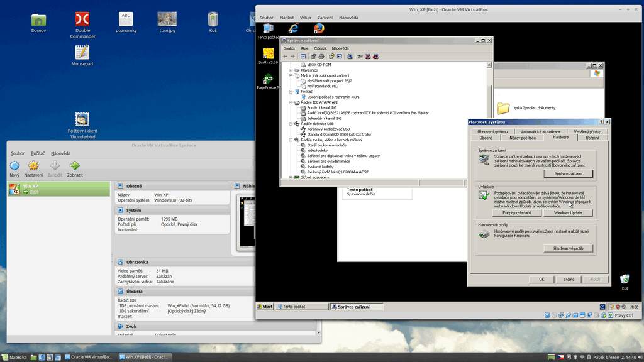
Task: Expand the Klávesnice tree node
Action: point(291,70)
